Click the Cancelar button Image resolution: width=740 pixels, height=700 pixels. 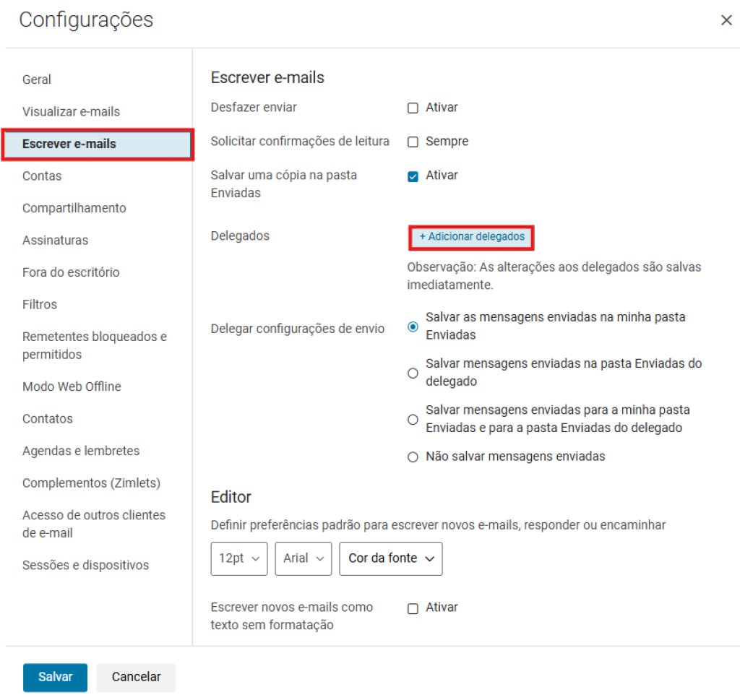[x=136, y=677]
